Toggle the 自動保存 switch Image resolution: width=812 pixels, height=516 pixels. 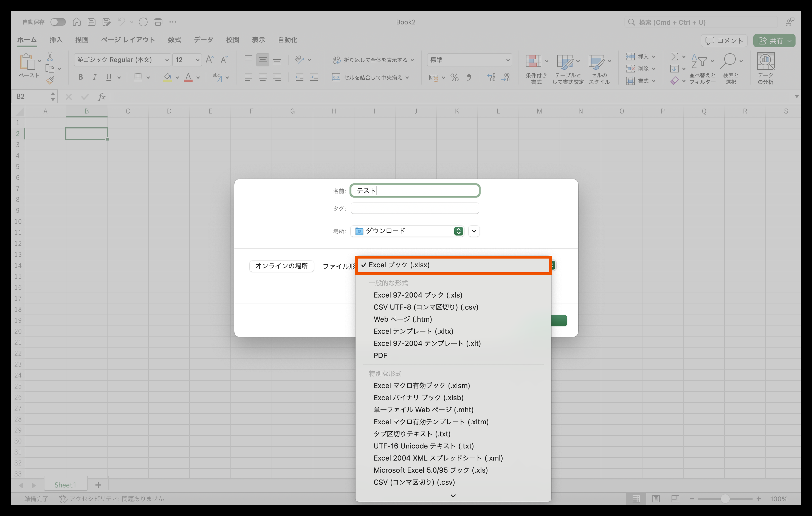58,22
